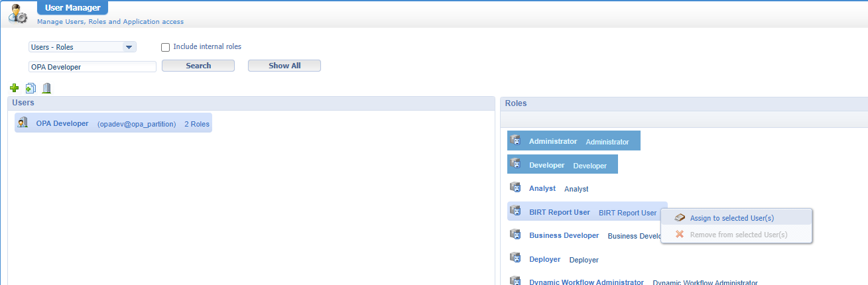Click the Show All button
868x285 pixels.
tap(284, 66)
